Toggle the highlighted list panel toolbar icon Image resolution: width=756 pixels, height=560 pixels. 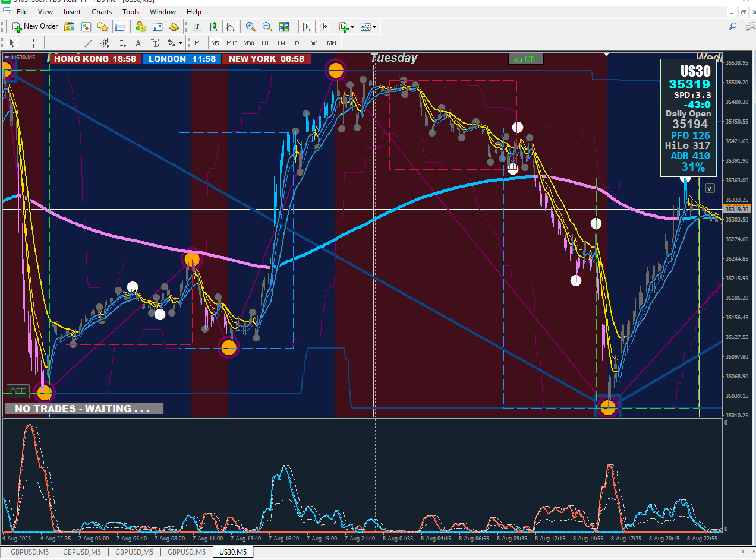[119, 27]
